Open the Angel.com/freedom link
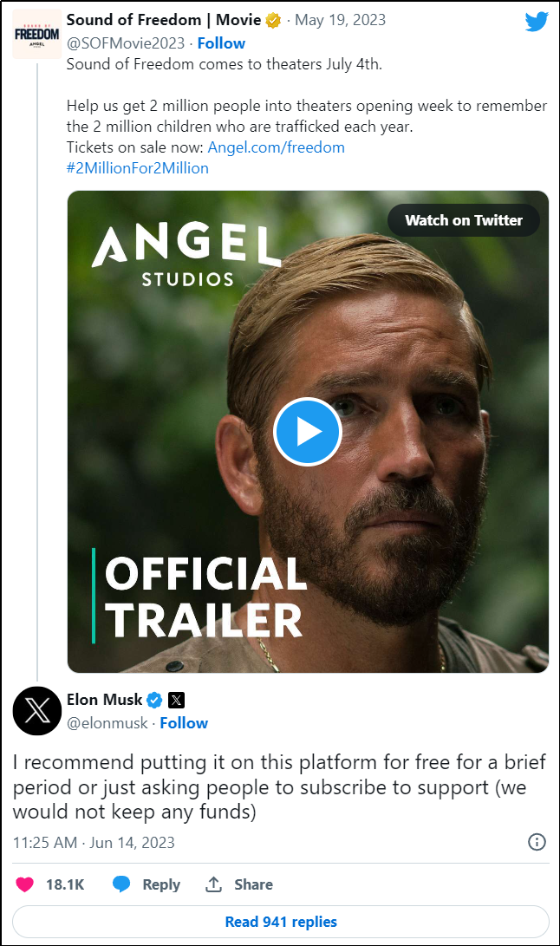Screen dimensions: 560x946 (x=276, y=147)
